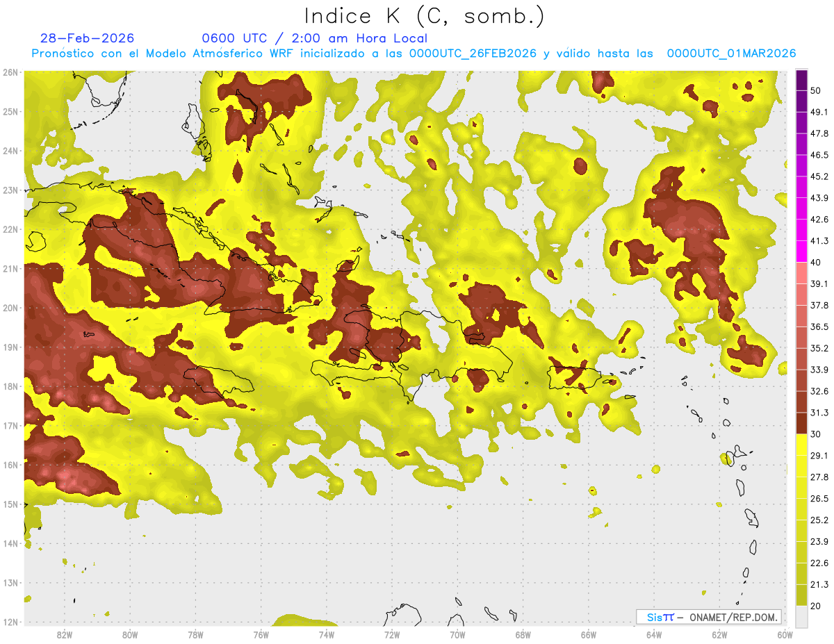Click the 26N latitude label
Viewport: 834px width, 644px height.
click(x=10, y=72)
